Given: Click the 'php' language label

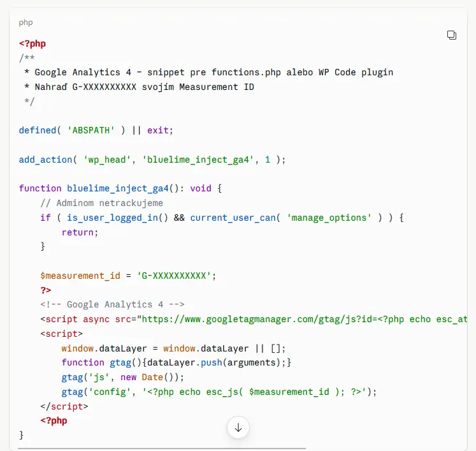Looking at the screenshot, I should [25, 22].
